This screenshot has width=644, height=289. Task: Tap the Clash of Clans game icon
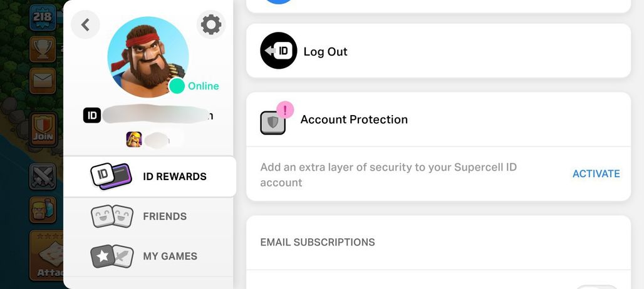[x=134, y=139]
